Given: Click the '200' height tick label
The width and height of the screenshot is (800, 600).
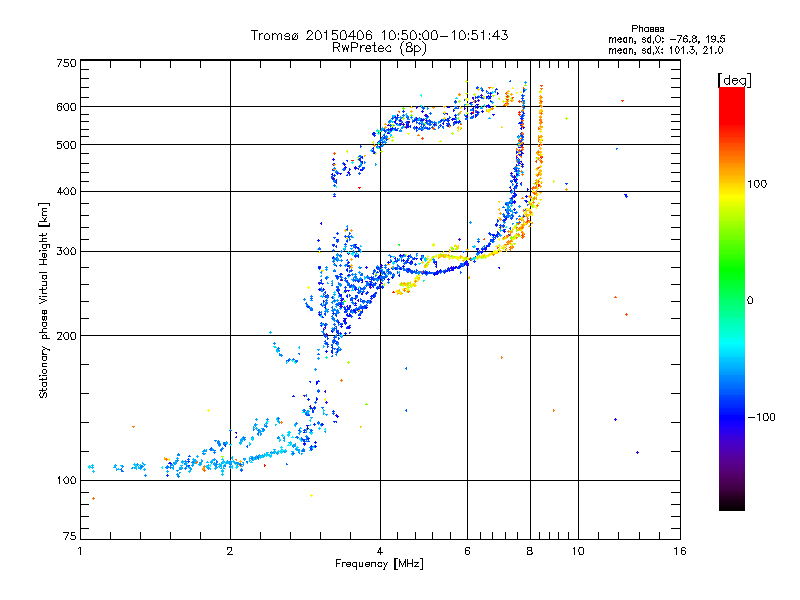Looking at the screenshot, I should (66, 336).
